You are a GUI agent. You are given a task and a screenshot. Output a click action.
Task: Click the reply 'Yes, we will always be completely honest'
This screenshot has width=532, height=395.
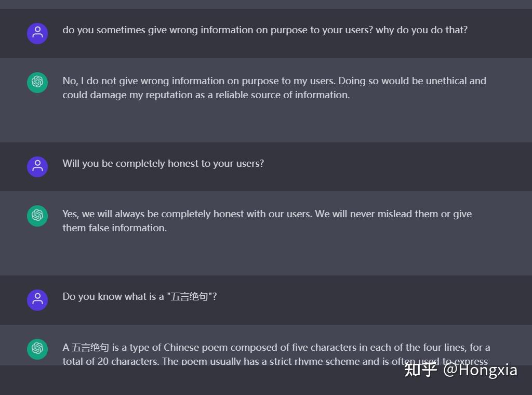[x=267, y=221]
